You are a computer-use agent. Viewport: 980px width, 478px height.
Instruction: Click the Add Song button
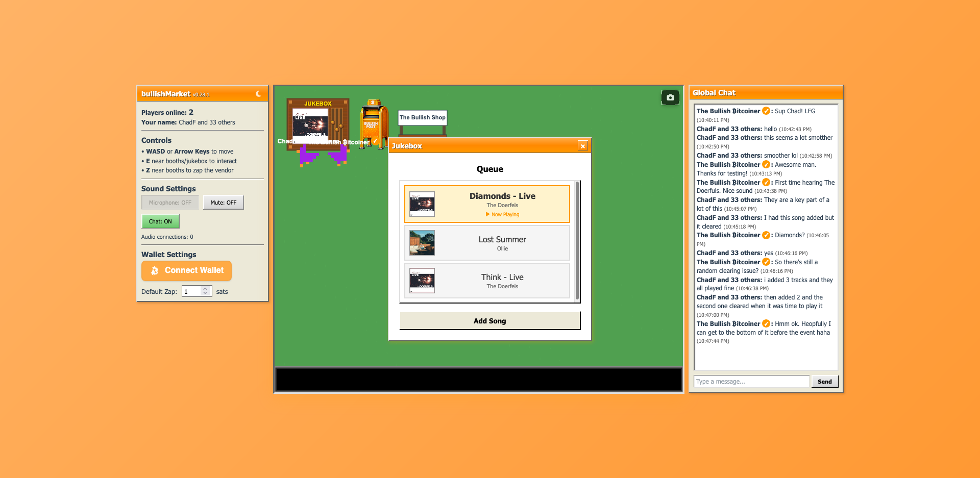coord(489,321)
